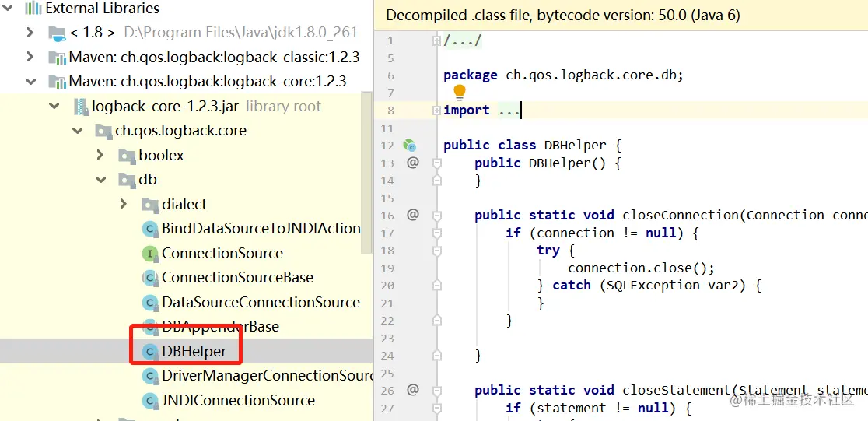Screen dimensions: 868x421
Task: Click the ch.qos.logback.core package folder icon
Action: point(103,132)
